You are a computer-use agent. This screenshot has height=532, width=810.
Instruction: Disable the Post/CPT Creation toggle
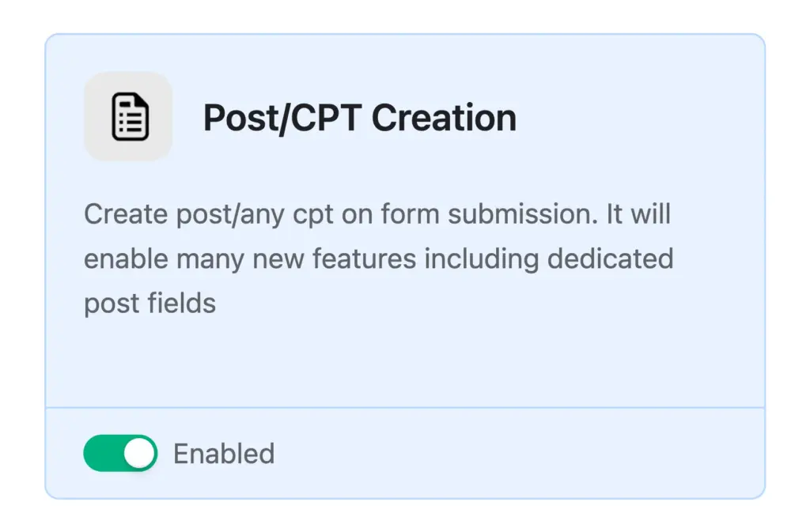[x=119, y=453]
